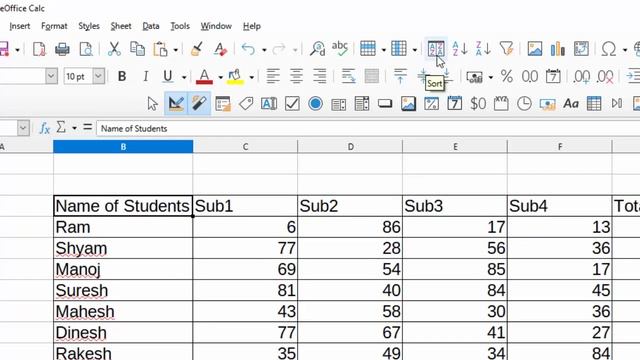Apply red font color
The image size is (640, 360).
[204, 76]
